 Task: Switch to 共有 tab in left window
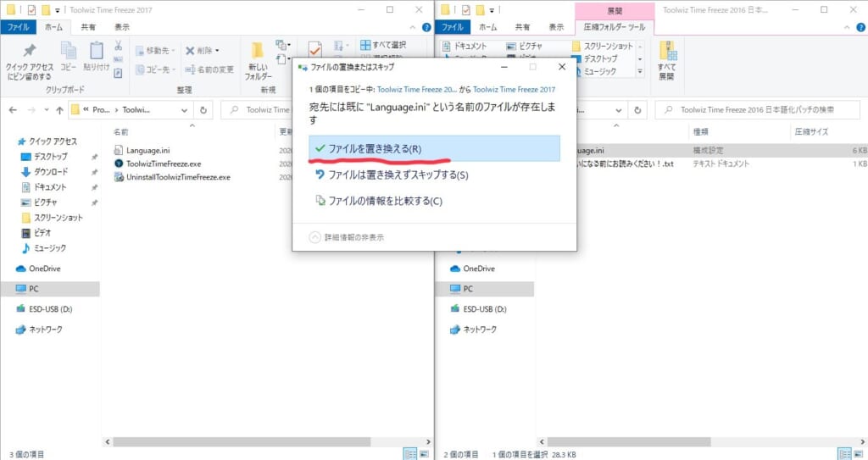tap(88, 27)
